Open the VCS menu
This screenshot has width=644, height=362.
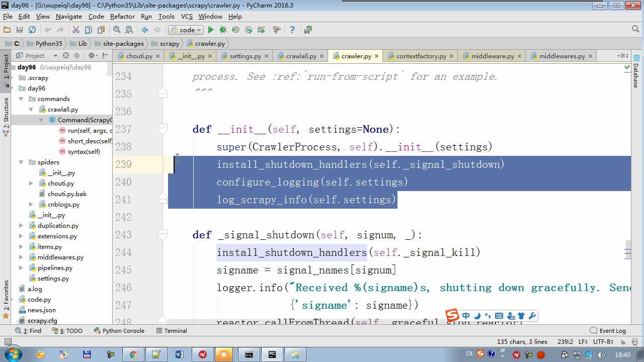[187, 16]
